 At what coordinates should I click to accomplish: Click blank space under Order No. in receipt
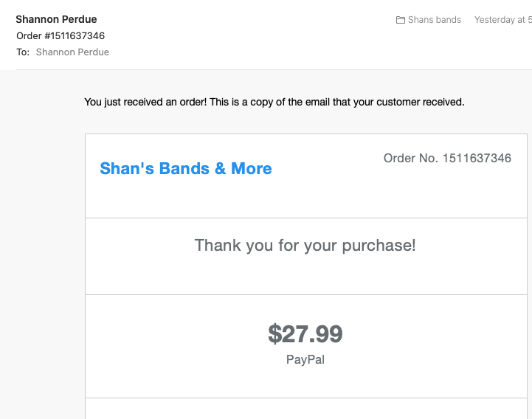coord(447,193)
